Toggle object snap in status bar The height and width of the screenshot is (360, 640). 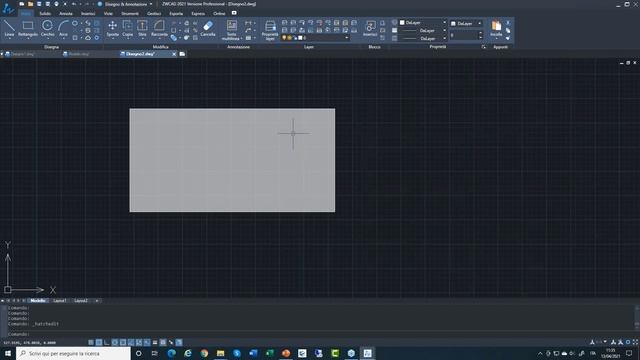coord(123,342)
